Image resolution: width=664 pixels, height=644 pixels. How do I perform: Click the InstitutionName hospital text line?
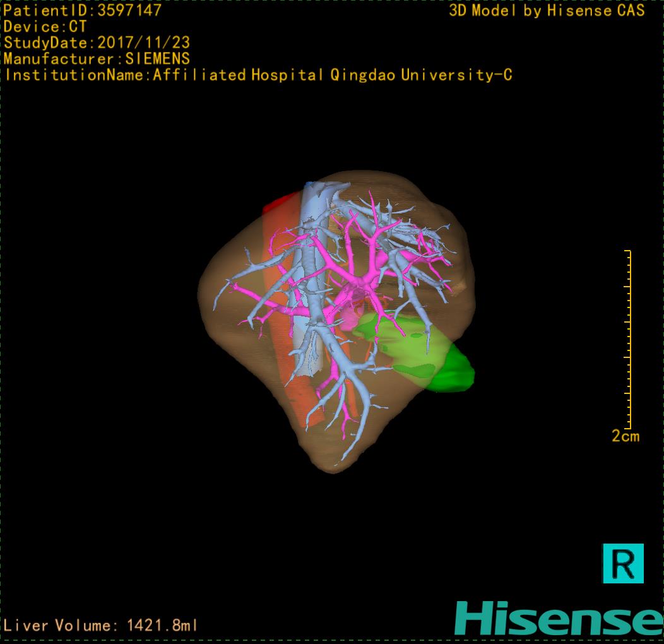tap(258, 75)
